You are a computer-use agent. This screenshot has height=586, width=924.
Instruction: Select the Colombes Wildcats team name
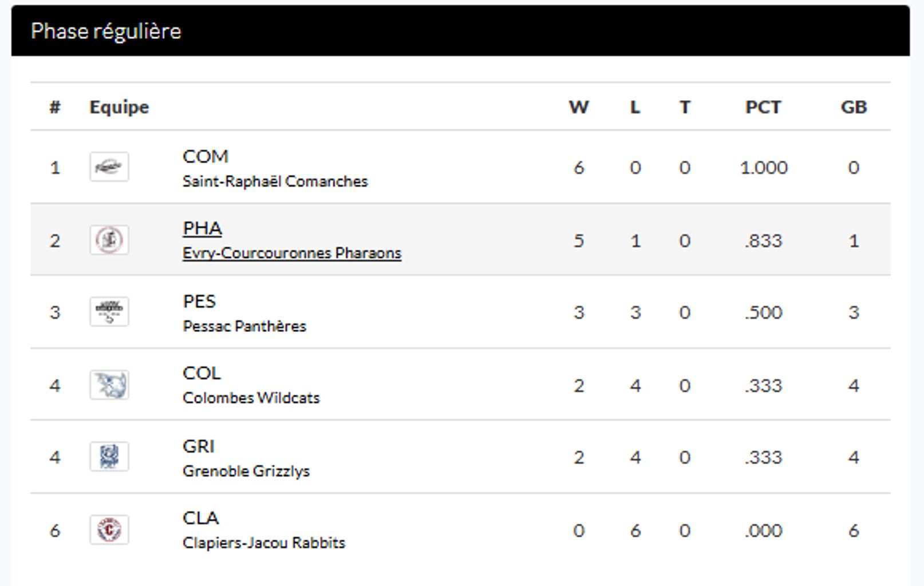pyautogui.click(x=251, y=398)
